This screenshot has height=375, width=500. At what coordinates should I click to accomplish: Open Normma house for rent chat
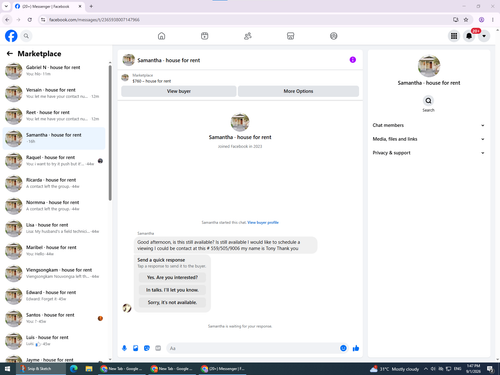54,206
